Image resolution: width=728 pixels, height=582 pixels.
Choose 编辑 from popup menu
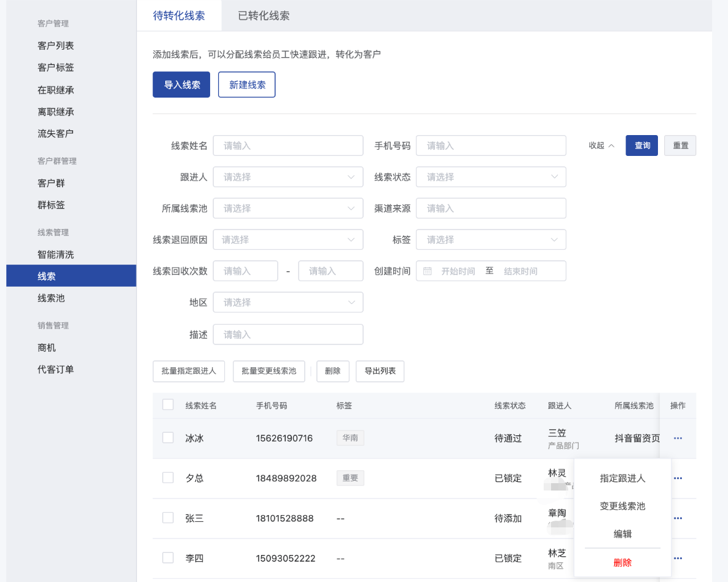pos(622,534)
